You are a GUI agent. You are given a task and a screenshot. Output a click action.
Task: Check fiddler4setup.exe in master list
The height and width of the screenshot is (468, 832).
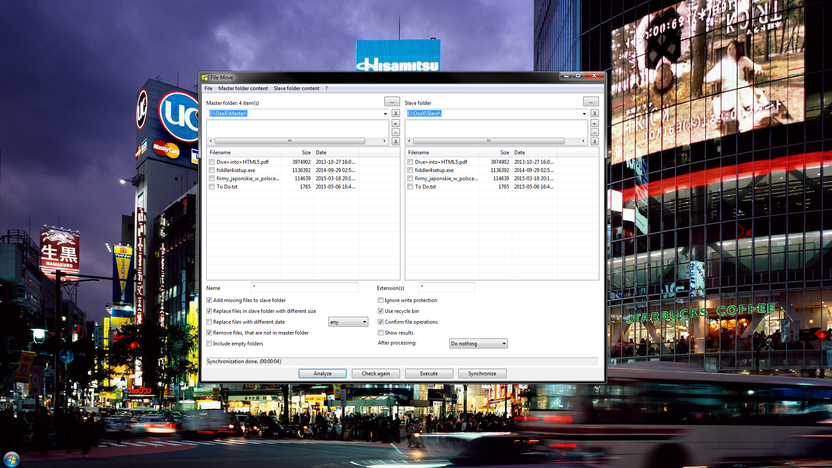click(x=212, y=170)
